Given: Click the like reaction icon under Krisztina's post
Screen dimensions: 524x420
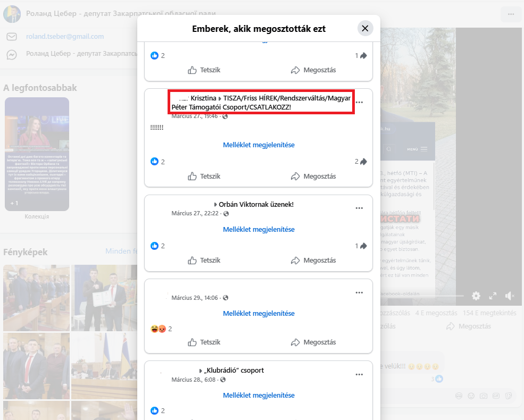Looking at the screenshot, I should click(155, 162).
